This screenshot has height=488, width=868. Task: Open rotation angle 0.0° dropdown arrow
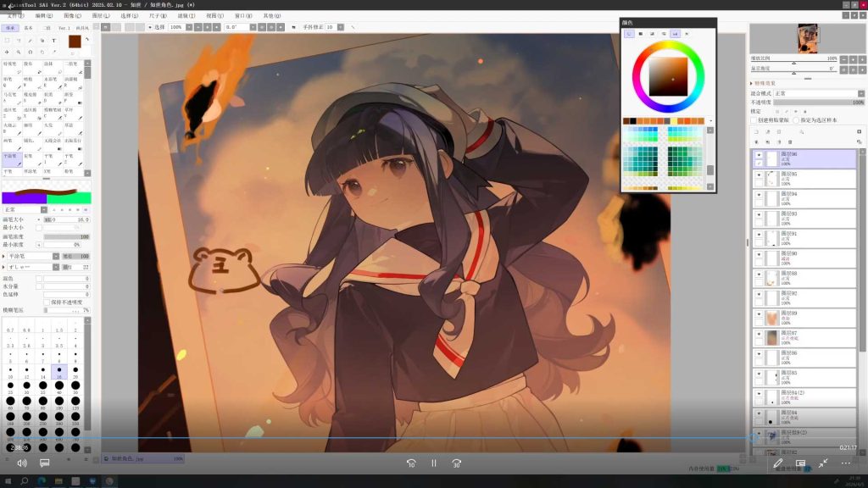point(253,27)
